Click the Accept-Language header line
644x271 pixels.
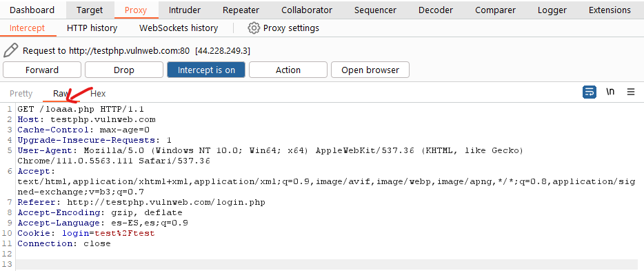(x=103, y=223)
